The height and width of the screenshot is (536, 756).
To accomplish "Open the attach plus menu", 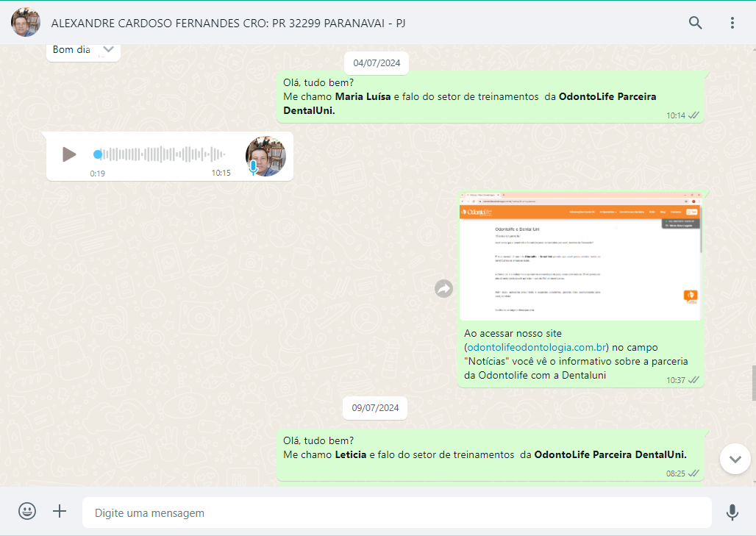I will [x=60, y=511].
